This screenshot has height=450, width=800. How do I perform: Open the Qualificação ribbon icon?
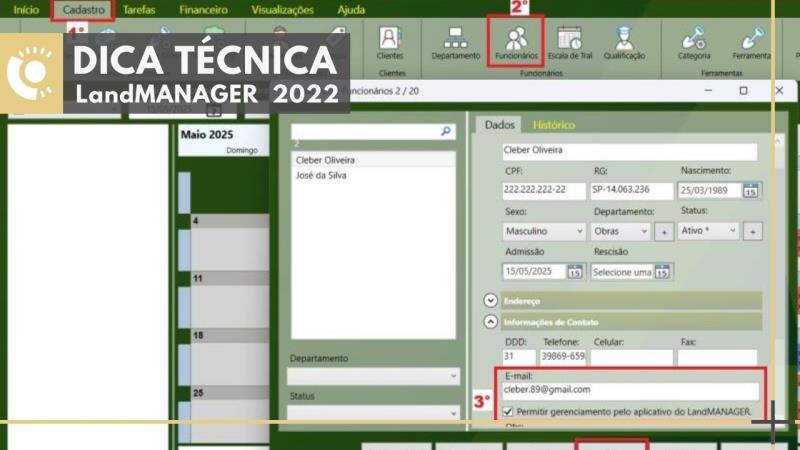point(624,43)
